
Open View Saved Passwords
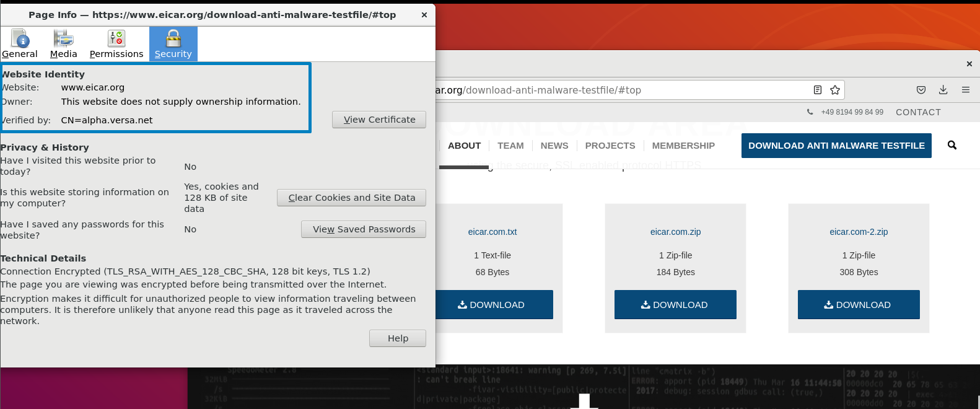[364, 229]
